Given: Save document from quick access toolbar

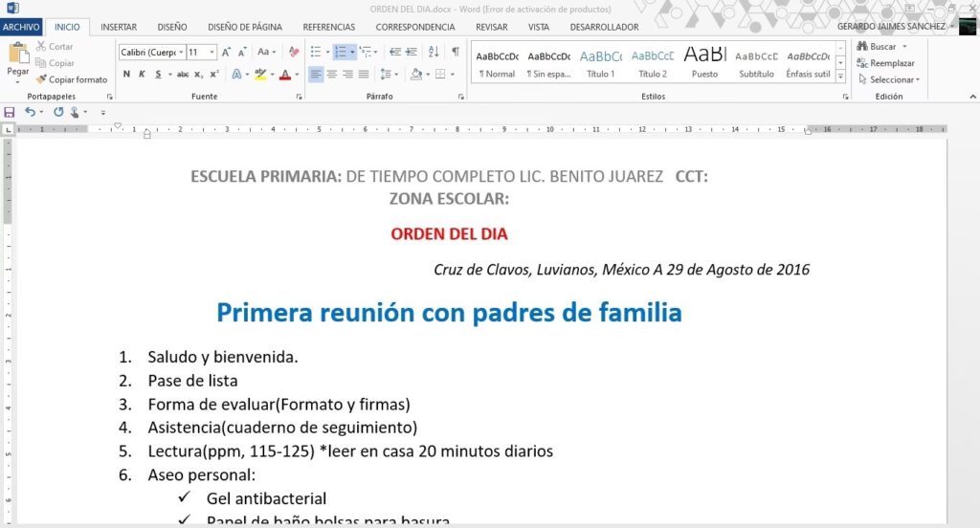Looking at the screenshot, I should pyautogui.click(x=10, y=112).
